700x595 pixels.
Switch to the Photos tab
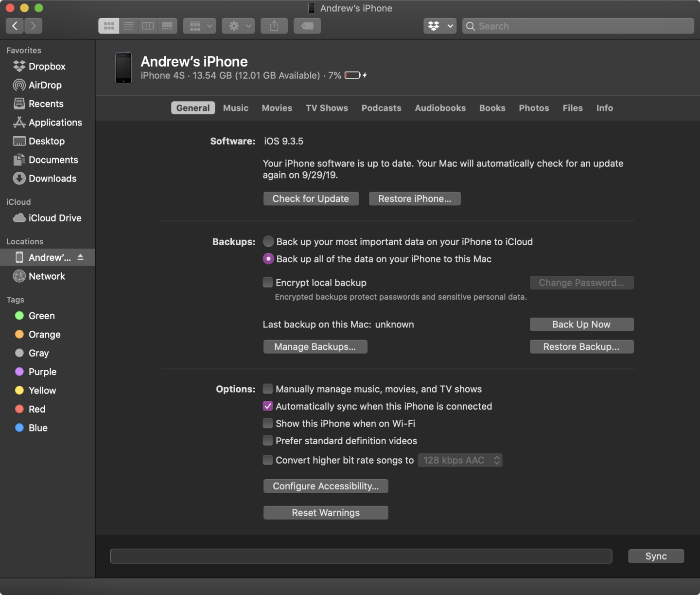click(x=534, y=108)
